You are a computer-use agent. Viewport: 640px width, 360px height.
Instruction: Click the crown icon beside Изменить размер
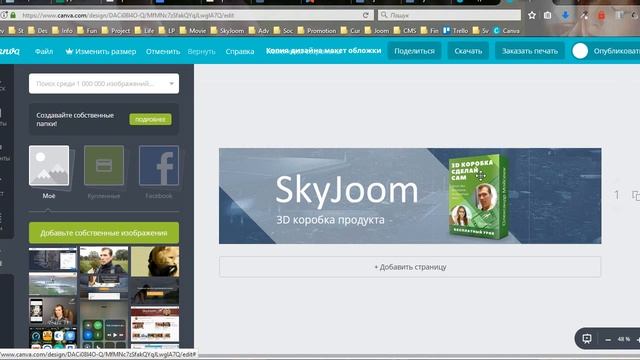click(69, 51)
